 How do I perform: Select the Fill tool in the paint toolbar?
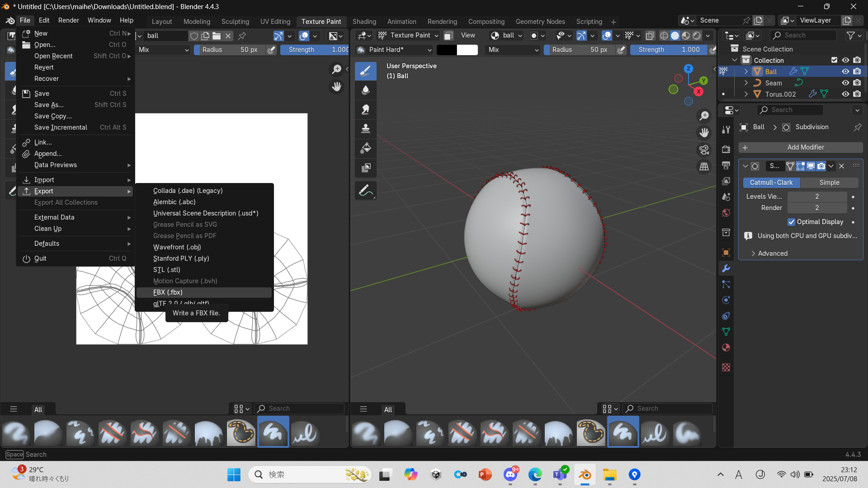[x=366, y=148]
